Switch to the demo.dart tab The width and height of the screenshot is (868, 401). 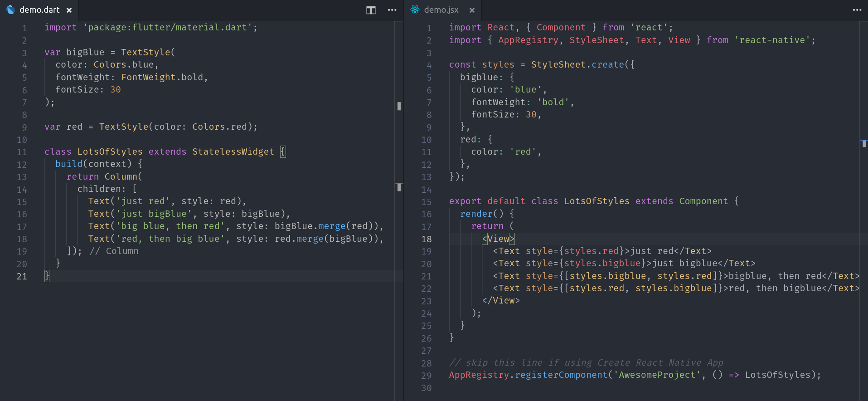pyautogui.click(x=39, y=10)
